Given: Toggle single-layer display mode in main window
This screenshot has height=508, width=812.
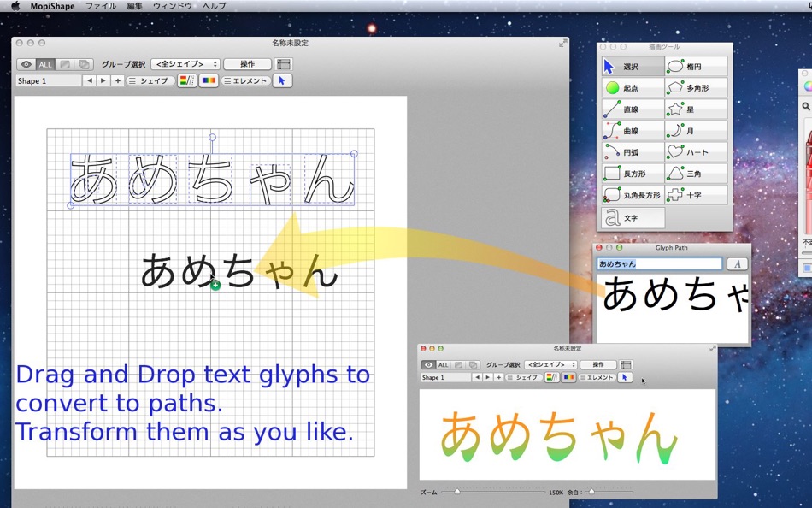Looking at the screenshot, I should [65, 64].
